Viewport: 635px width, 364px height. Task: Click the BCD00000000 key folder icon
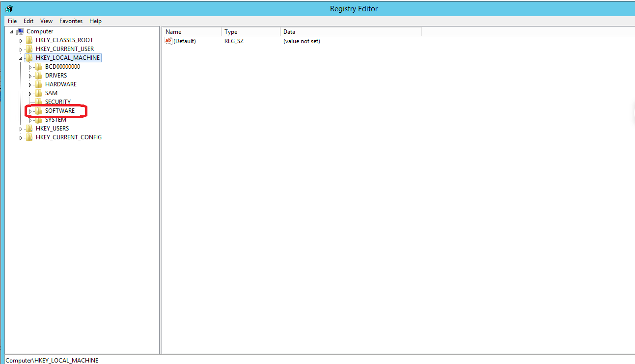(39, 66)
